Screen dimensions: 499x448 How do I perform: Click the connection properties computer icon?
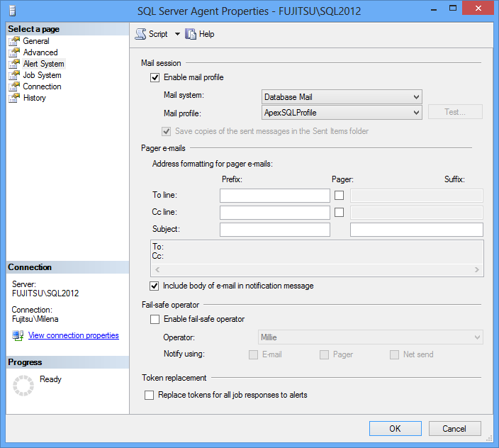pos(18,335)
